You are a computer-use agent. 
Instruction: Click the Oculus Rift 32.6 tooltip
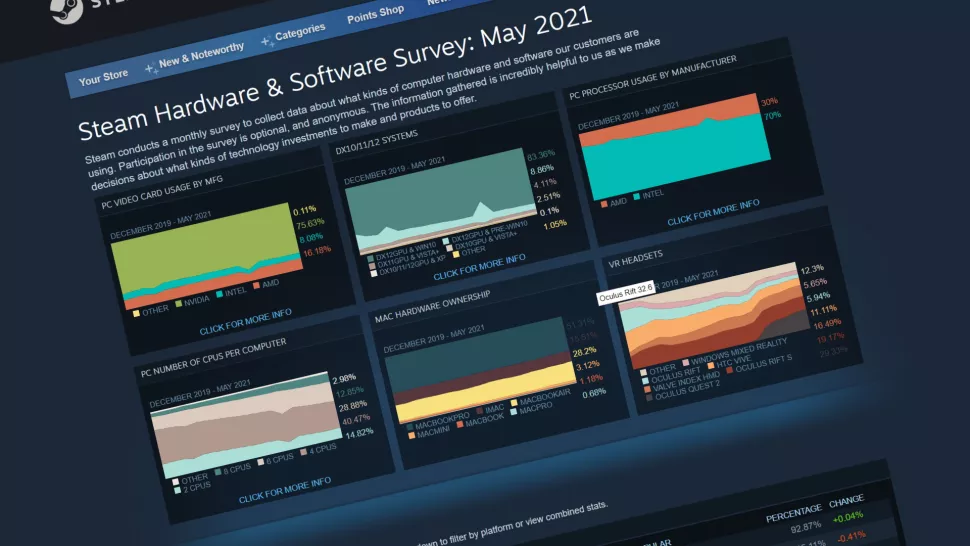[625, 293]
